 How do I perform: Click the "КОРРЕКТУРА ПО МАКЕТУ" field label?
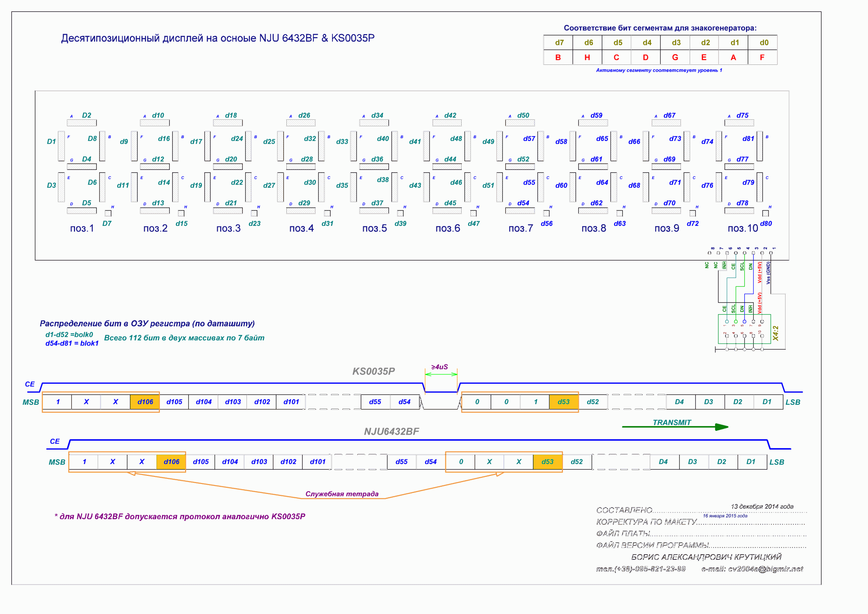[646, 522]
